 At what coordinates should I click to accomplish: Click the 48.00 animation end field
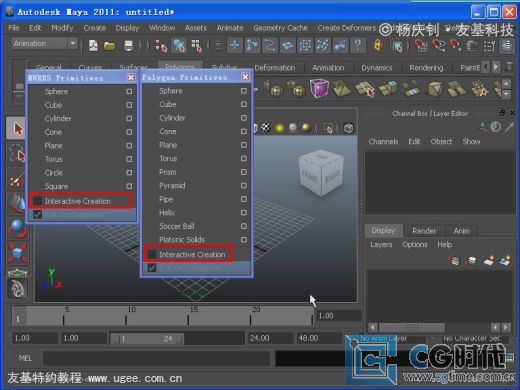(x=319, y=338)
